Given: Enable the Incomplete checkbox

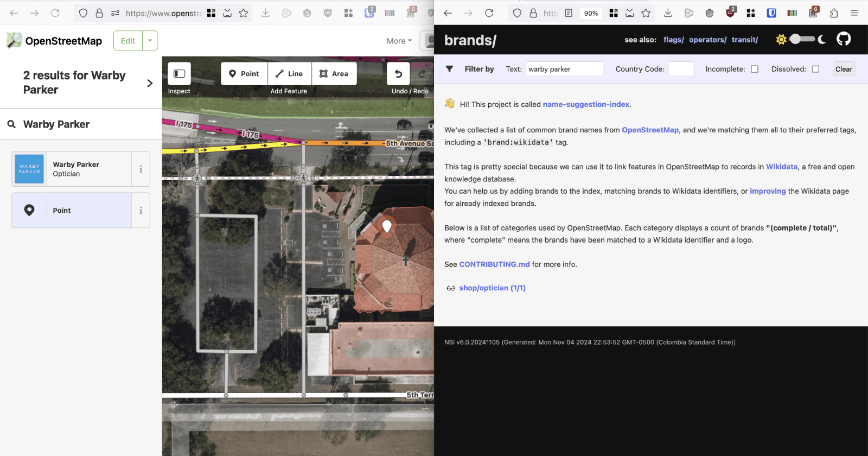Looking at the screenshot, I should (755, 69).
